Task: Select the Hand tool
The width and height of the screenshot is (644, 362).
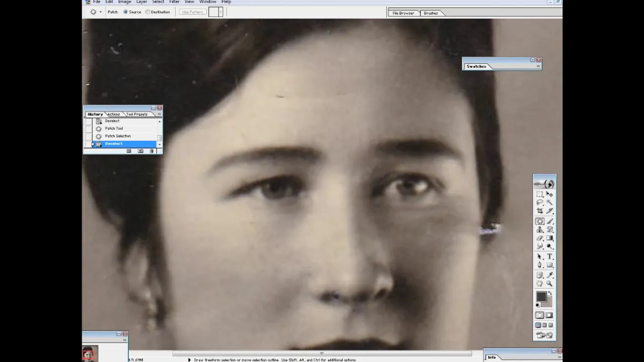Action: coord(539,284)
